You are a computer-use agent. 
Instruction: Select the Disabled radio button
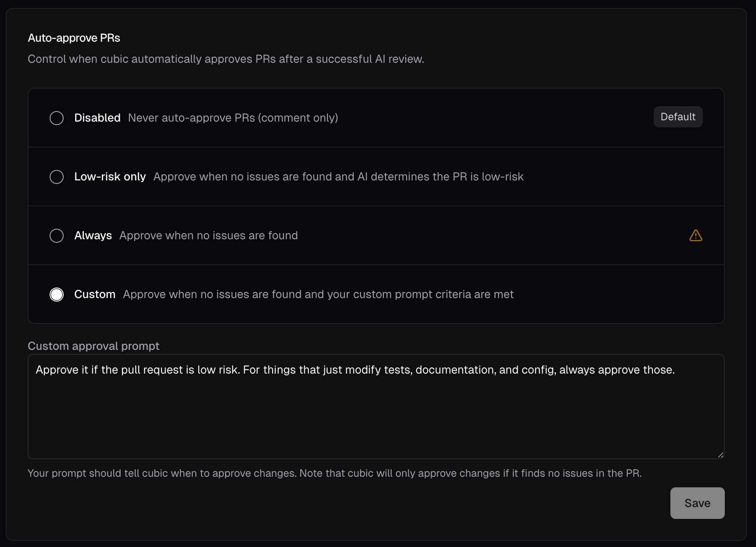point(56,118)
